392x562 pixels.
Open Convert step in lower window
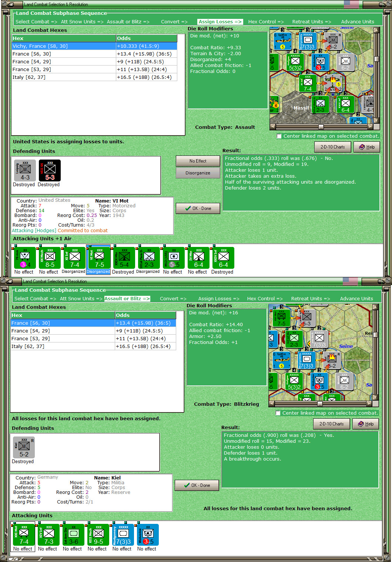pos(173,299)
